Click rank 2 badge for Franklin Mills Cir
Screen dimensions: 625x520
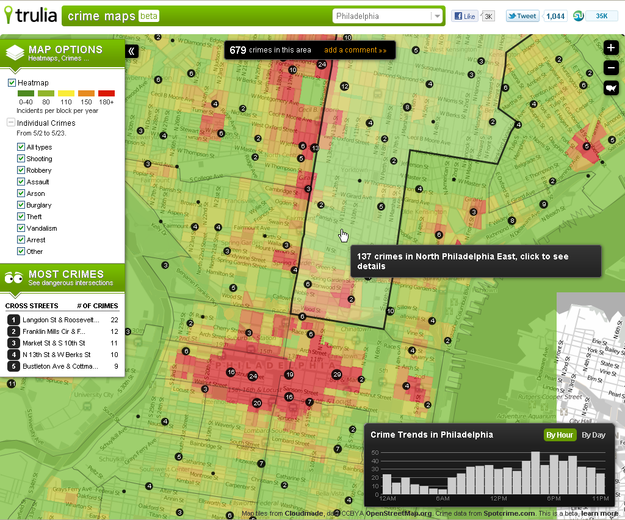point(14,331)
